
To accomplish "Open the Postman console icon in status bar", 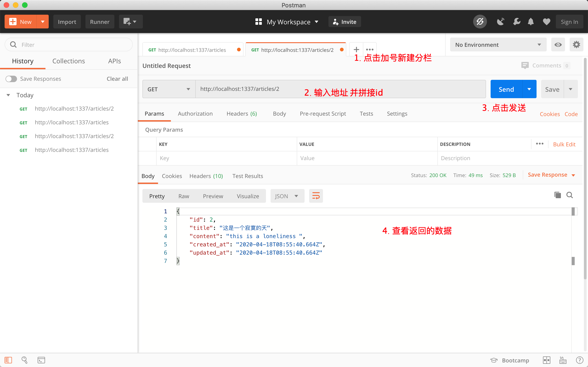I will pyautogui.click(x=41, y=360).
